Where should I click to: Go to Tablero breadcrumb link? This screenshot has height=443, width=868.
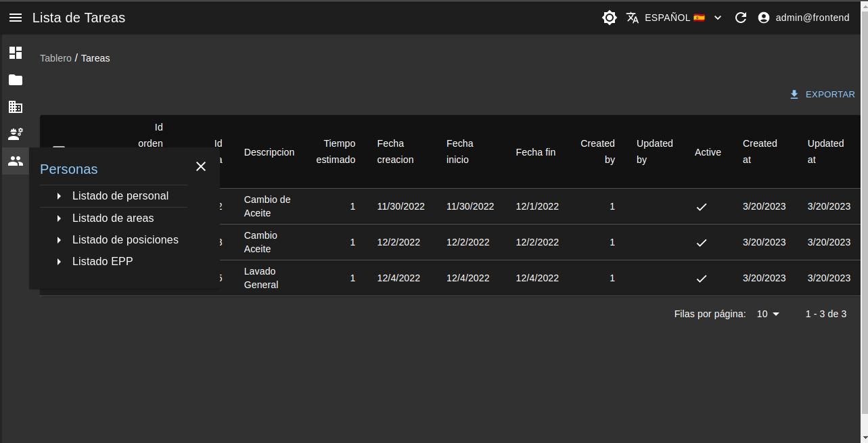point(55,58)
